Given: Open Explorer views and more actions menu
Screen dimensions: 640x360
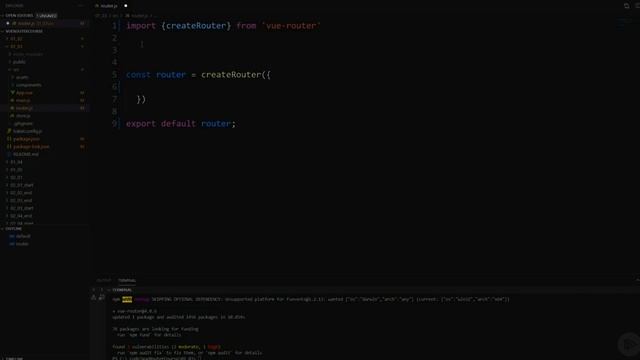Looking at the screenshot, I should (80, 6).
